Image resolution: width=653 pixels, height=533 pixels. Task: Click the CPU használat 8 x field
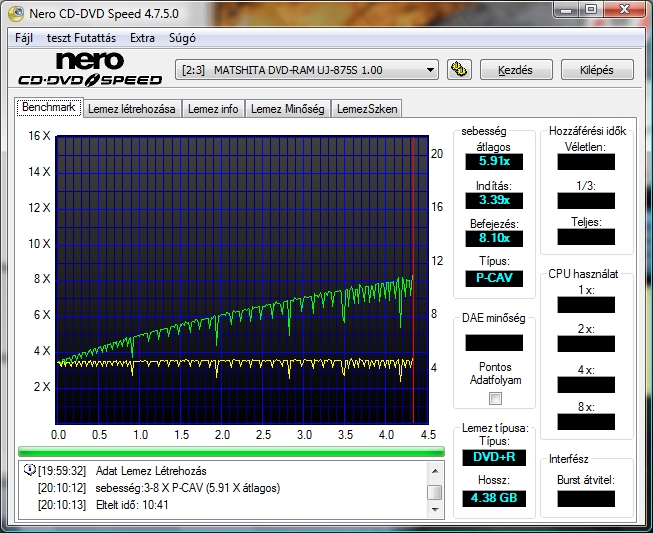[x=586, y=422]
